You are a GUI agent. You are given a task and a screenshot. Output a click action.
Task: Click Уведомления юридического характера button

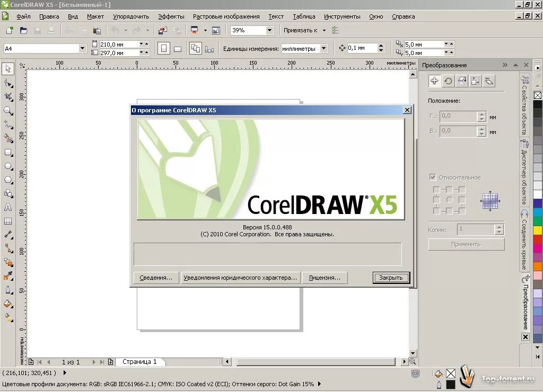click(240, 278)
